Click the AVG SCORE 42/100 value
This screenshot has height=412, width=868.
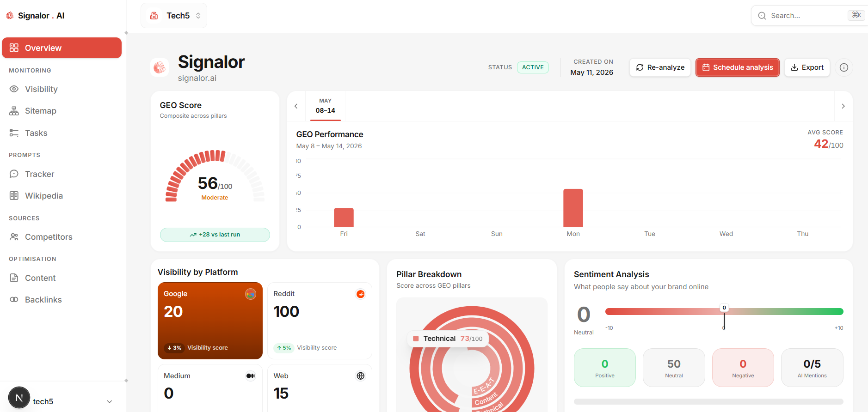click(829, 144)
